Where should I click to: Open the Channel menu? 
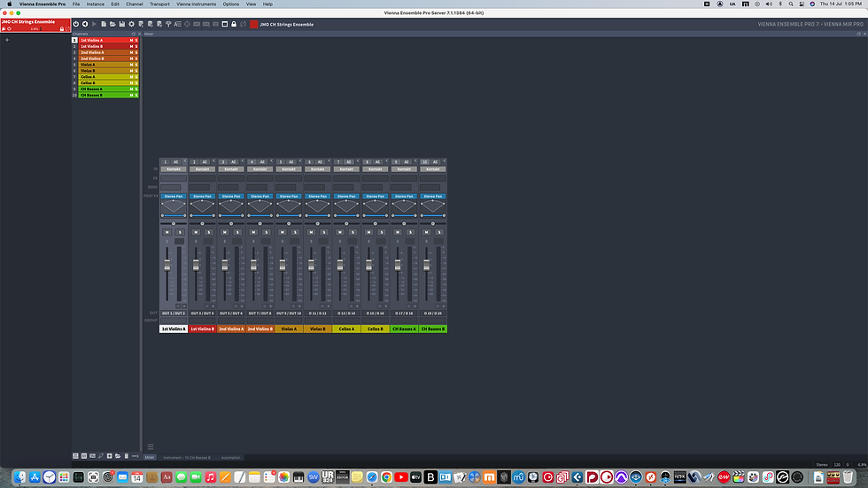point(135,4)
